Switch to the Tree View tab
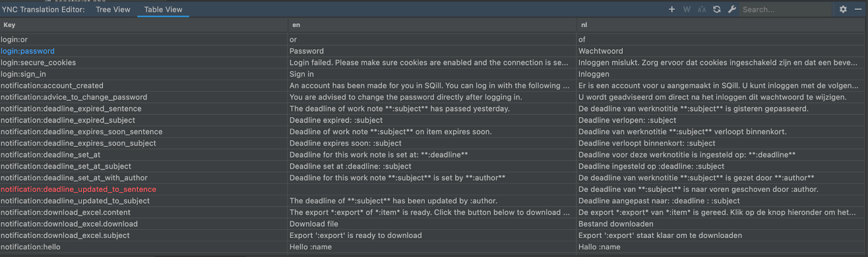Image resolution: width=868 pixels, height=257 pixels. (113, 9)
